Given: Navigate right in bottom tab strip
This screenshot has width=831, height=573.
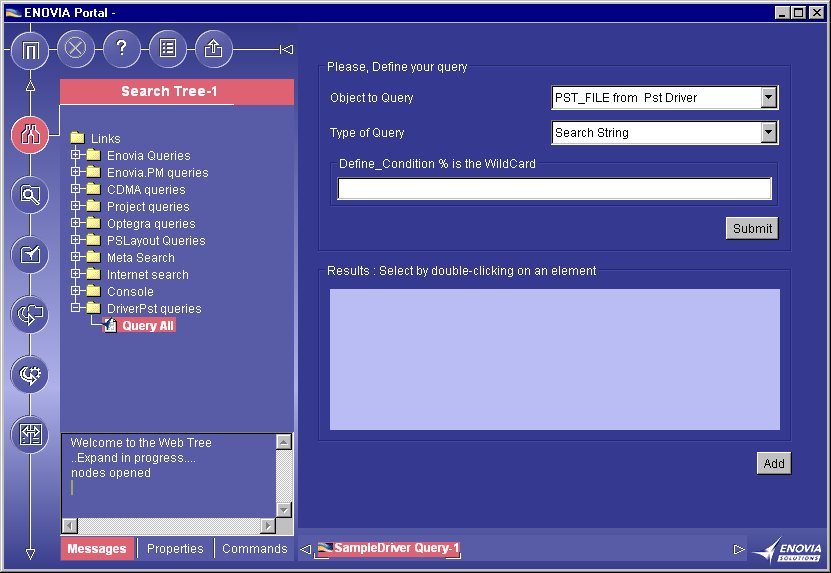Looking at the screenshot, I should pos(739,549).
